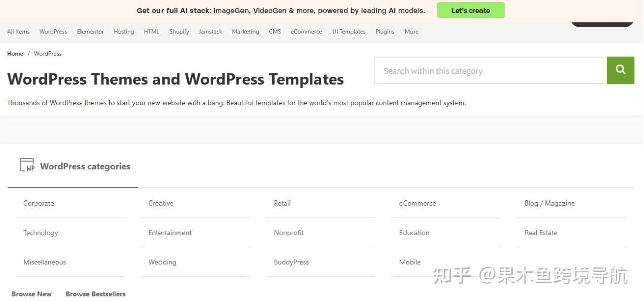Viewport: 644px width, 302px height.
Task: Select the WordPress categories tab
Action: pos(73,166)
